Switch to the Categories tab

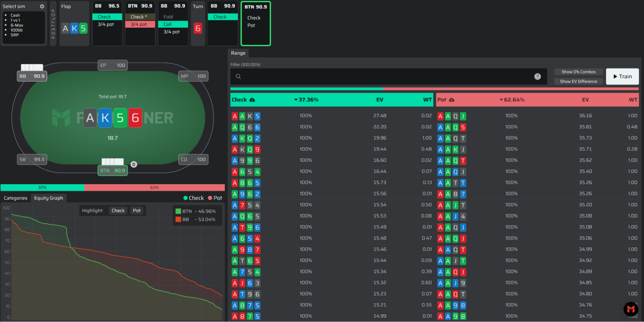(15, 198)
